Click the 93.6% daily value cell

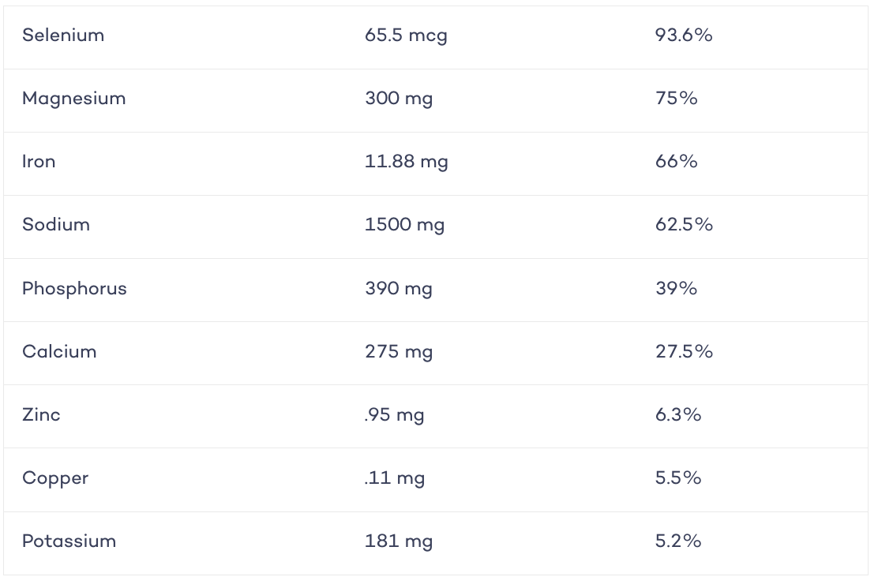click(684, 36)
